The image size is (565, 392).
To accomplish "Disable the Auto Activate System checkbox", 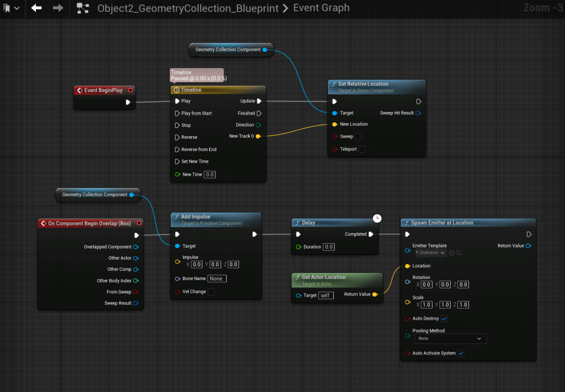I will pyautogui.click(x=461, y=353).
